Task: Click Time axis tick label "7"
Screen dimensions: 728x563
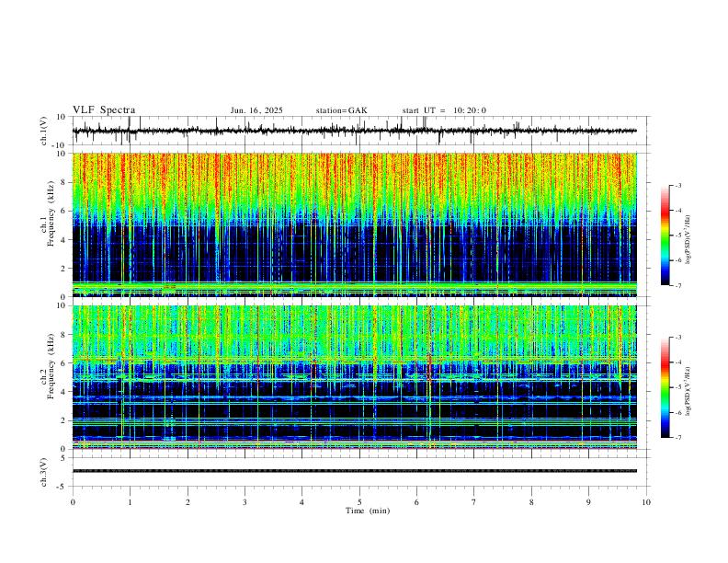Action: tap(474, 502)
